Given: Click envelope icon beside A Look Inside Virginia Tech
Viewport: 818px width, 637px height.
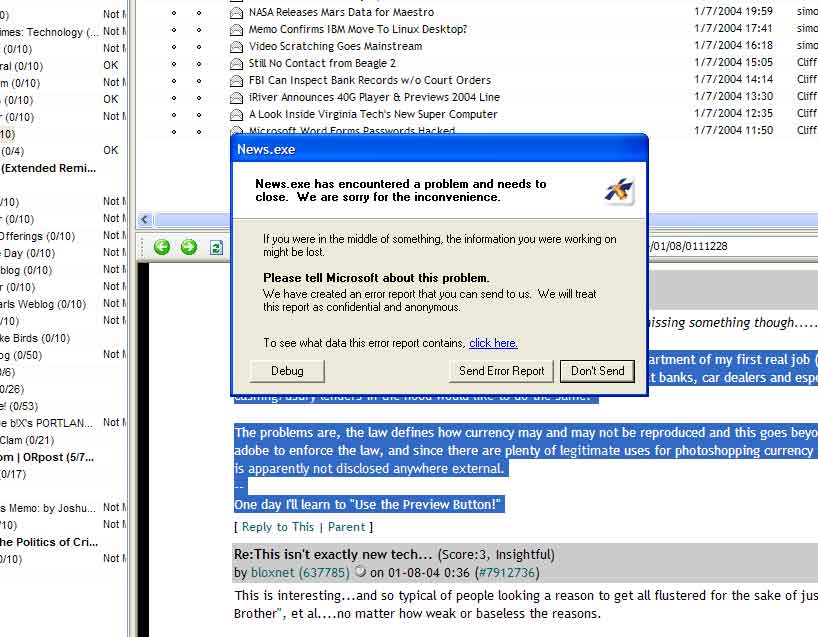Looking at the screenshot, I should tap(236, 115).
